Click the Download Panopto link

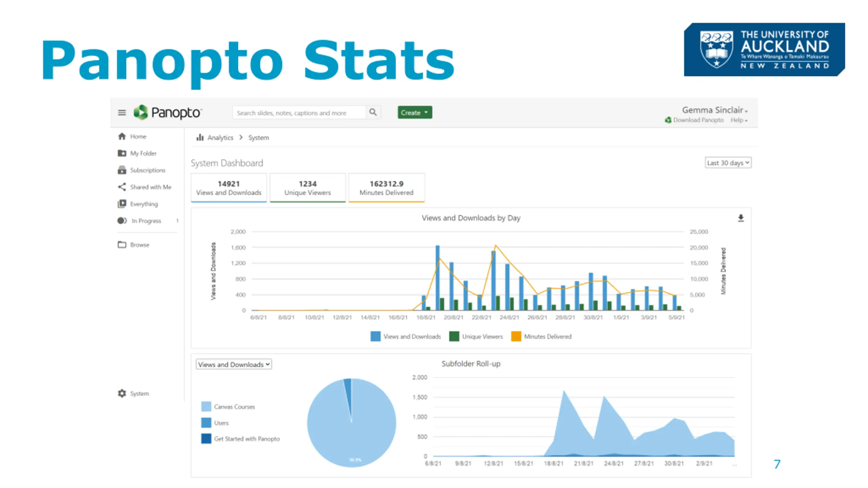(x=698, y=120)
